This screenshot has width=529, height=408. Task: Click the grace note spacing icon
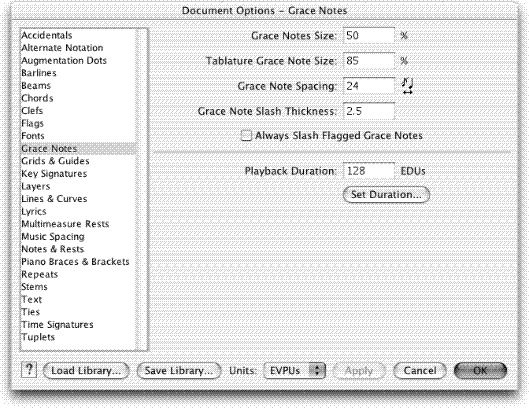407,86
